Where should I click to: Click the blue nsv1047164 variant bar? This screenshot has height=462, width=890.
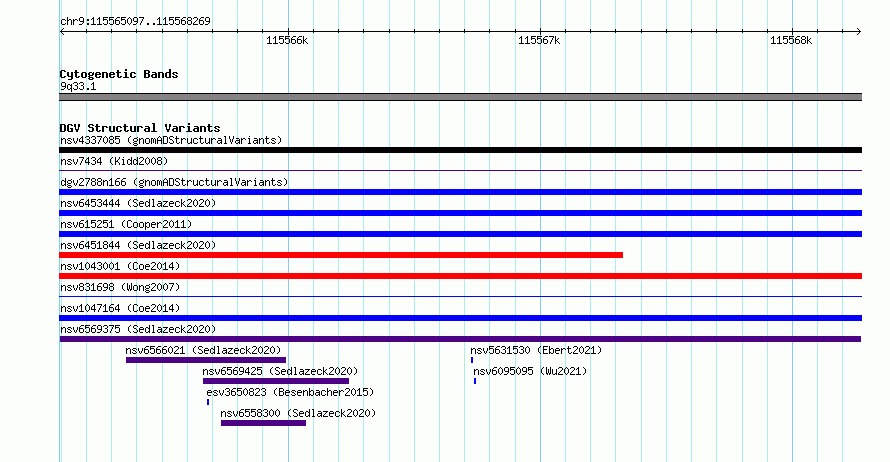coord(460,318)
